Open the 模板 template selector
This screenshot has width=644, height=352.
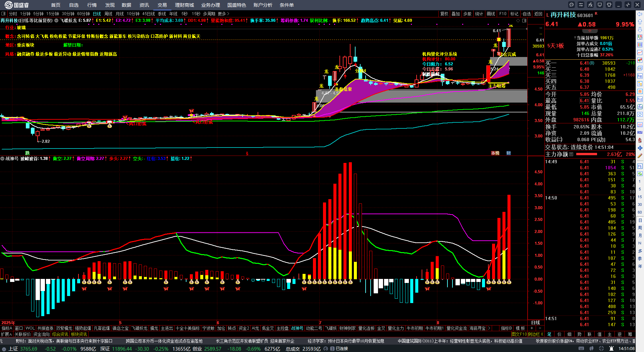[x=520, y=328]
